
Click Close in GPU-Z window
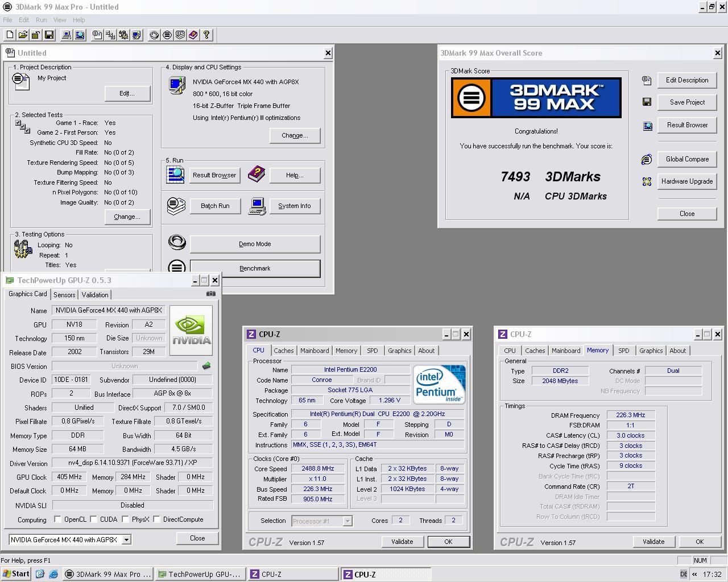[x=197, y=538]
